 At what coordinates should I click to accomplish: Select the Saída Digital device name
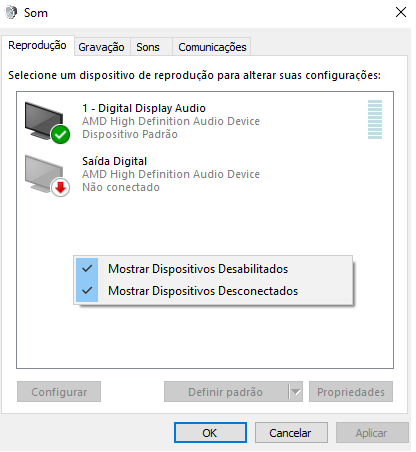pyautogui.click(x=114, y=161)
